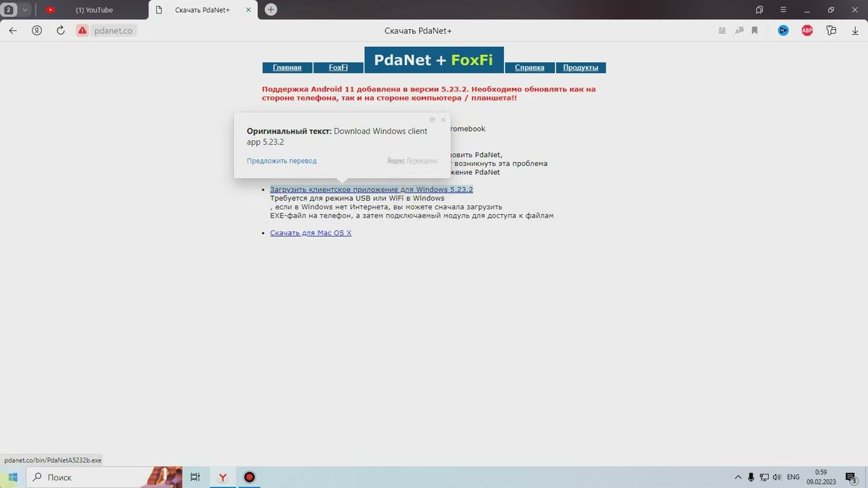Switch the ENG input language indicator
This screenshot has width=868, height=488.
[x=793, y=477]
